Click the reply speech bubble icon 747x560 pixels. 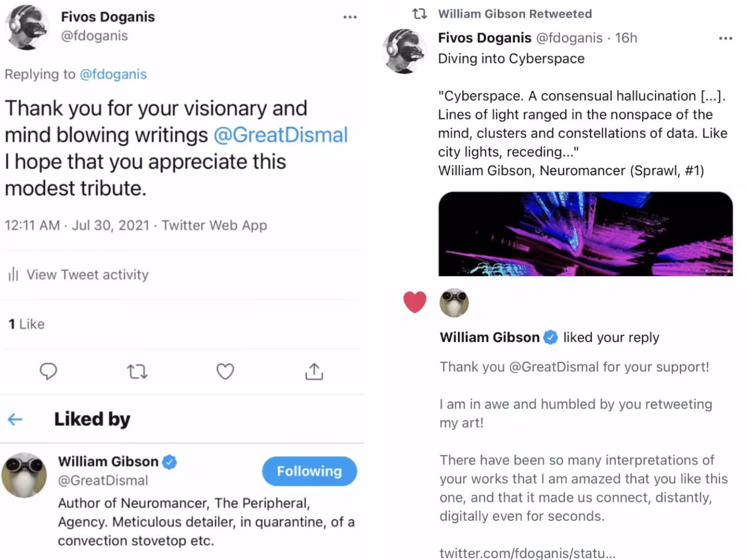(48, 371)
